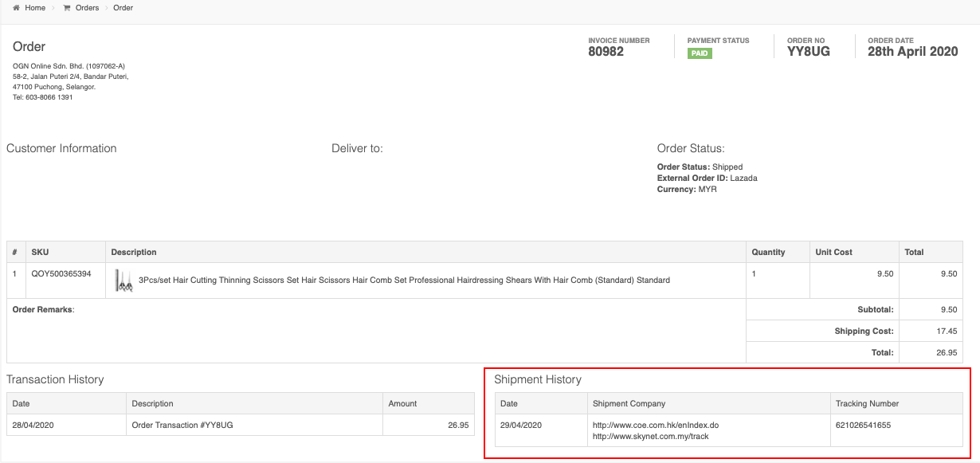Image resolution: width=980 pixels, height=463 pixels.
Task: Open the scissors product thumbnail
Action: pyautogui.click(x=123, y=281)
